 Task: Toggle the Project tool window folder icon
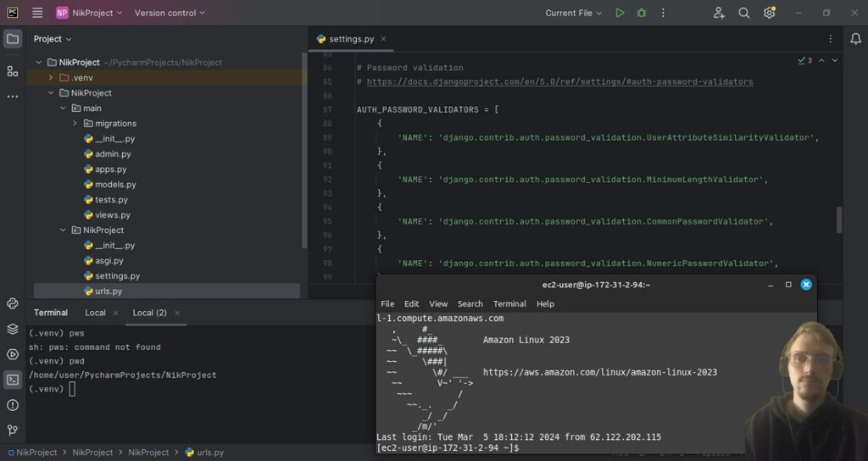click(x=13, y=39)
